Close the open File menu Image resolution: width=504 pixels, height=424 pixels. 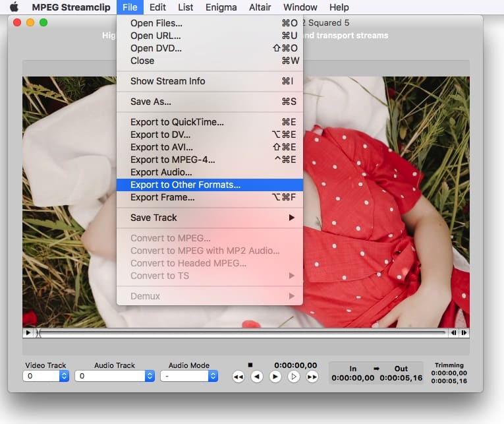coord(130,7)
